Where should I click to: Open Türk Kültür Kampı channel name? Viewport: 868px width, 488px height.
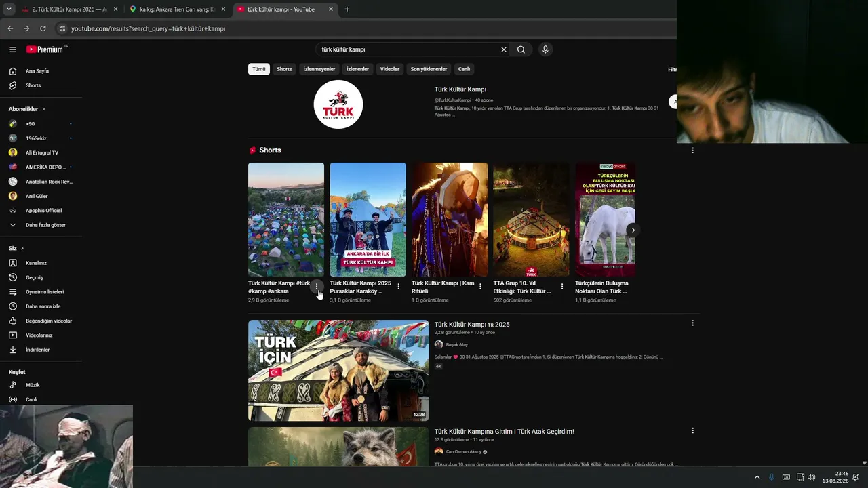coord(460,89)
